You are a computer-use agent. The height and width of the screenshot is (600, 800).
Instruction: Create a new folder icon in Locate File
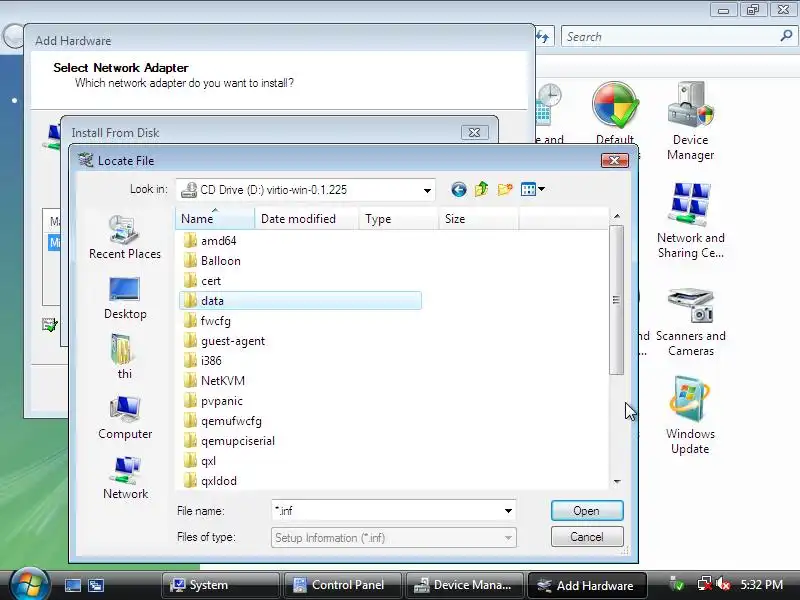pos(505,190)
